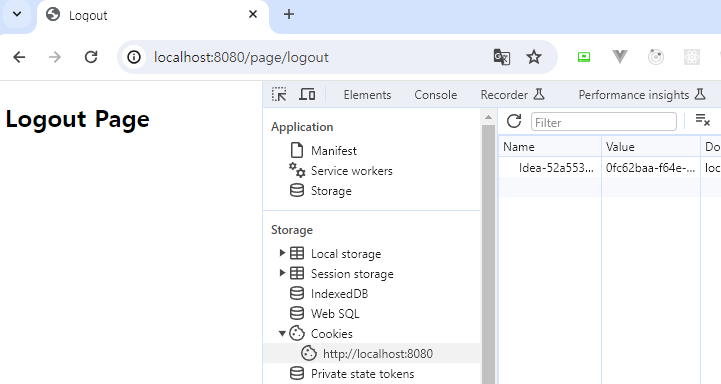The width and height of the screenshot is (721, 384).
Task: Open the tab search dropdown arrow
Action: [17, 14]
